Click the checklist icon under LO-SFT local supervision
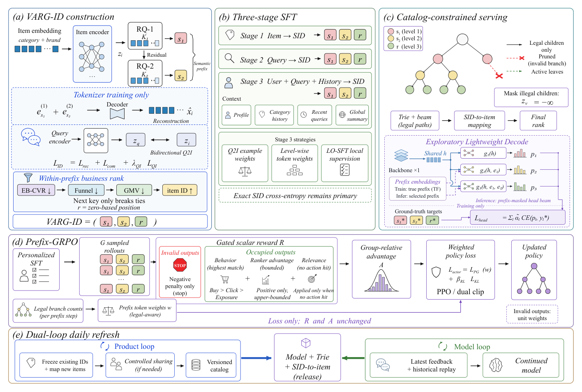582x392 pixels. coord(344,169)
